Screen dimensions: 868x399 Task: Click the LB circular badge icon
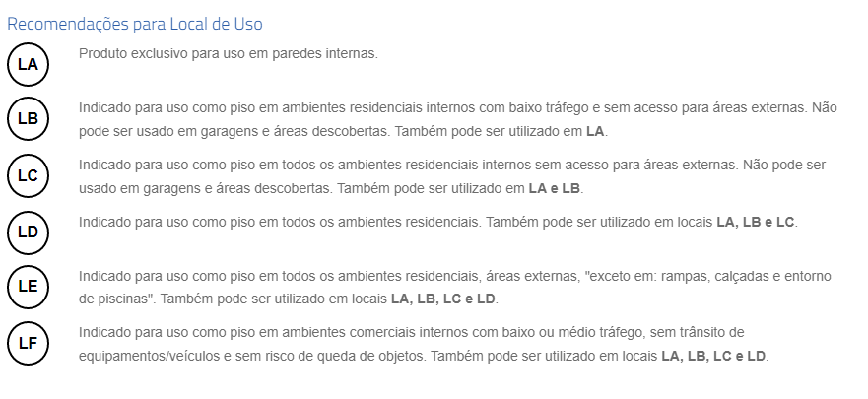coord(28,120)
